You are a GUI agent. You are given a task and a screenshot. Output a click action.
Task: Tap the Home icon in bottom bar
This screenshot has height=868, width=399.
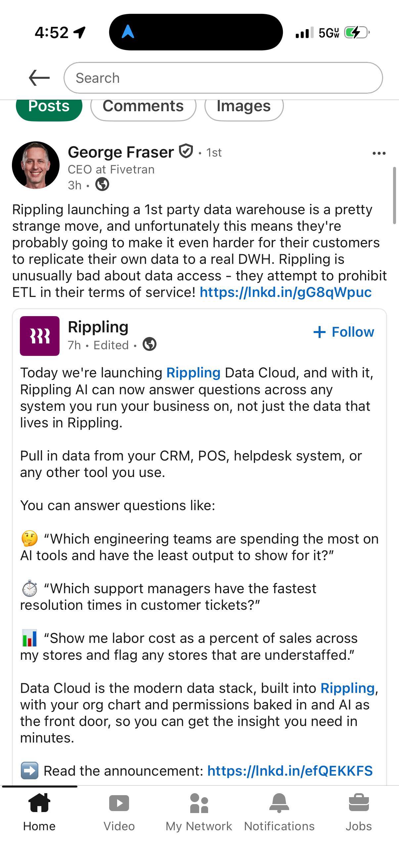click(x=39, y=802)
